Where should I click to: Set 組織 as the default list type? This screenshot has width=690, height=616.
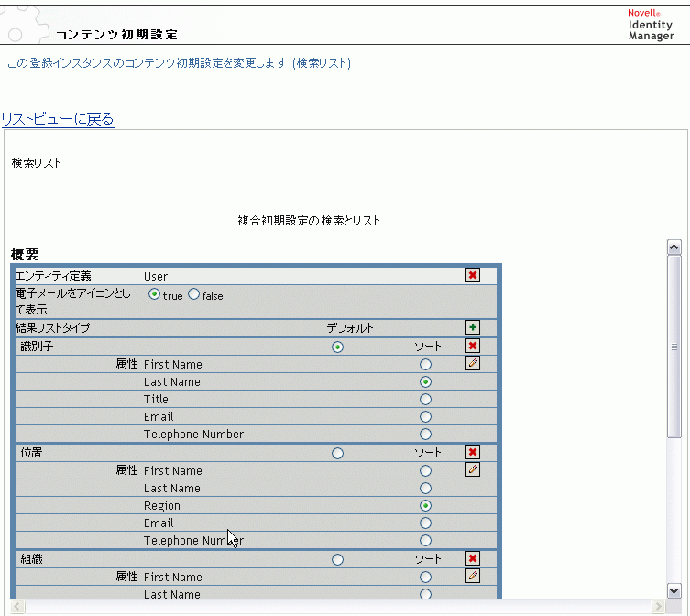point(337,560)
